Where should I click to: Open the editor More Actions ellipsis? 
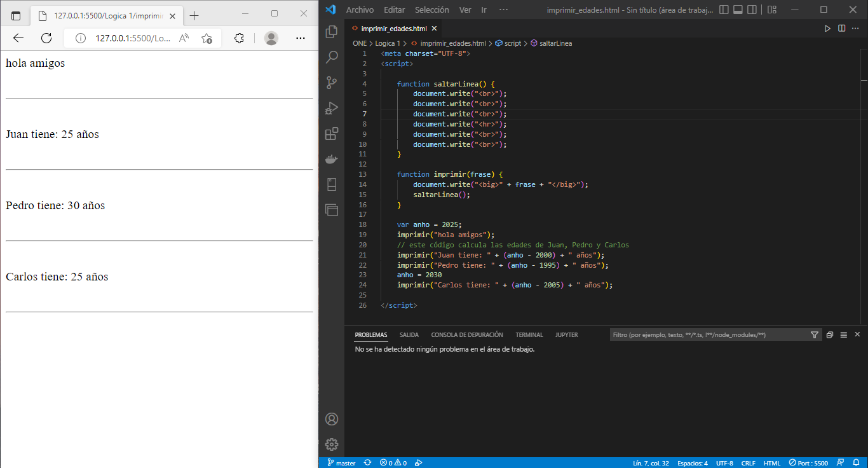click(x=856, y=29)
